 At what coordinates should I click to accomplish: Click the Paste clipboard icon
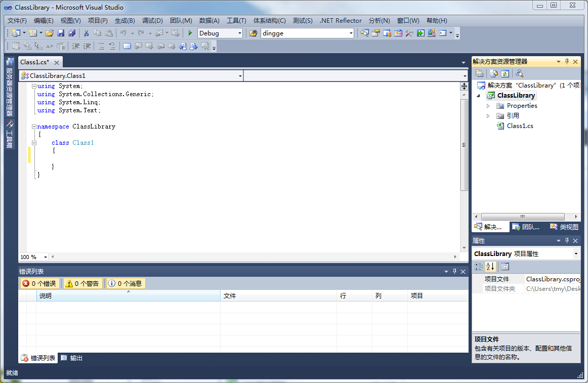pyautogui.click(x=109, y=33)
